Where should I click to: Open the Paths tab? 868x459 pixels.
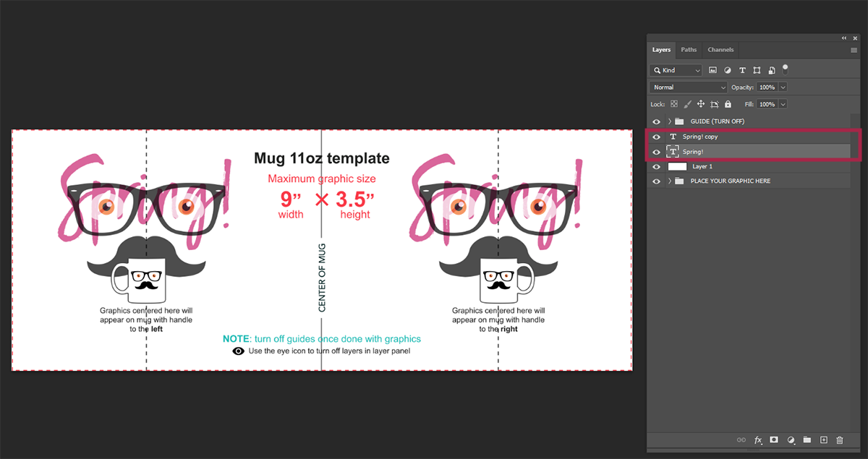click(689, 49)
